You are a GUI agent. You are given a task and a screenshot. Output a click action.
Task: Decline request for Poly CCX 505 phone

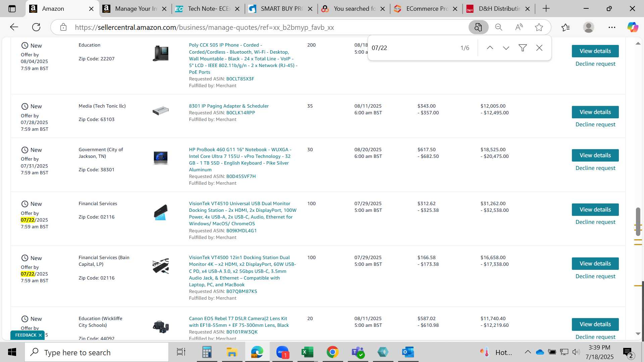coord(595,64)
